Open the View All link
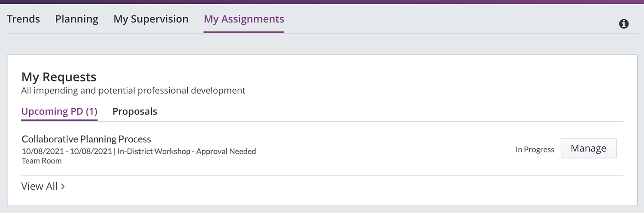644x213 pixels. pyautogui.click(x=43, y=186)
